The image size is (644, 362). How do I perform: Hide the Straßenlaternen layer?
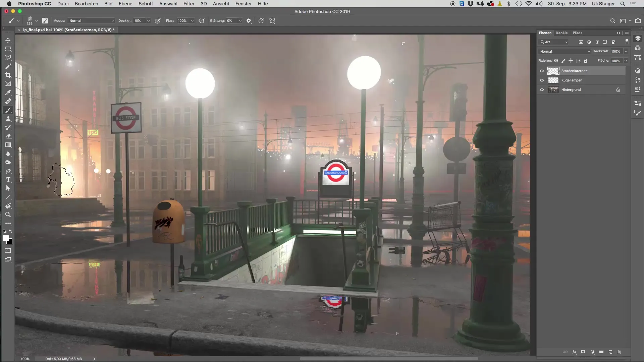click(x=542, y=71)
